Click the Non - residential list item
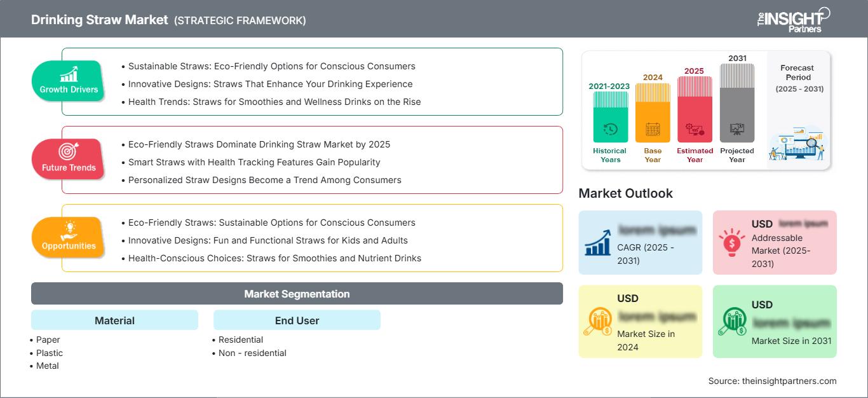 [252, 353]
